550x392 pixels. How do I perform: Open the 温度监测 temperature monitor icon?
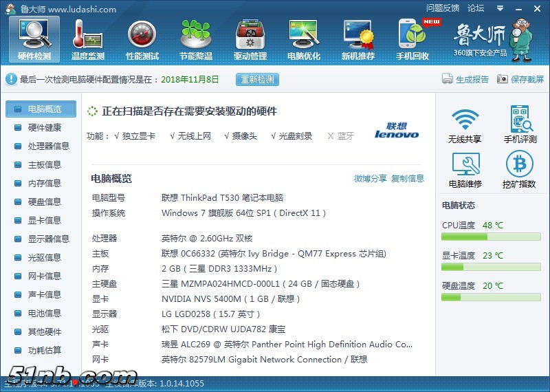click(x=88, y=39)
